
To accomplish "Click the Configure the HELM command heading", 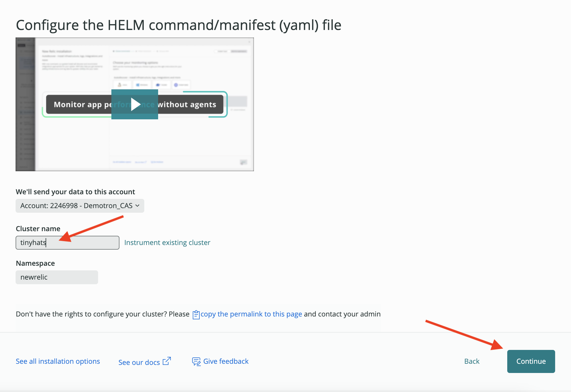I will pyautogui.click(x=179, y=25).
